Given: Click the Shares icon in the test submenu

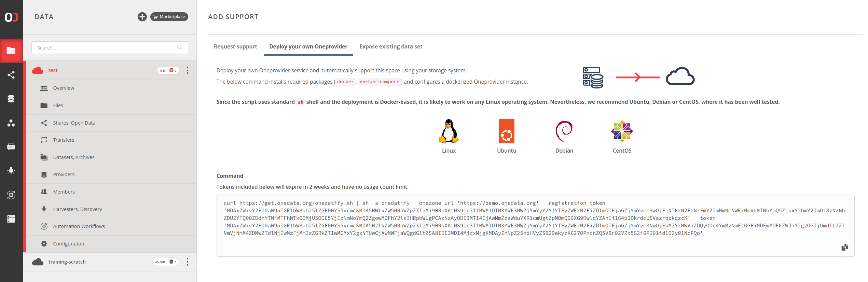Looking at the screenshot, I should [x=44, y=123].
